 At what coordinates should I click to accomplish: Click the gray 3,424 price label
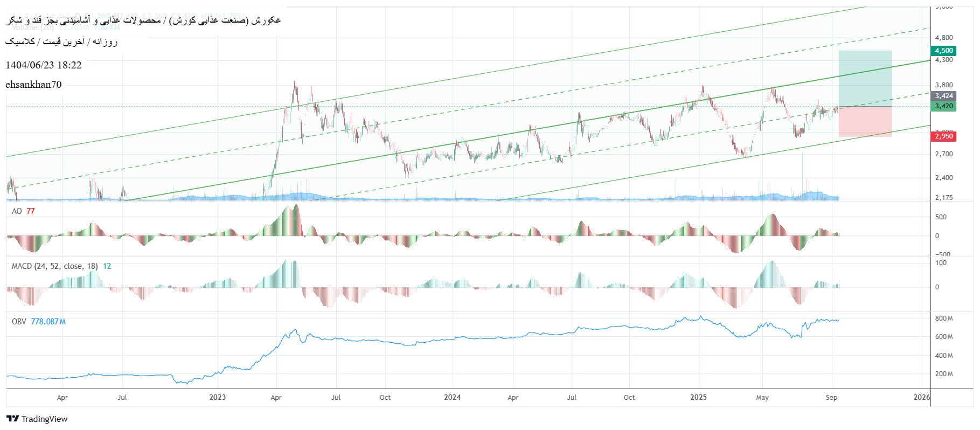943,96
